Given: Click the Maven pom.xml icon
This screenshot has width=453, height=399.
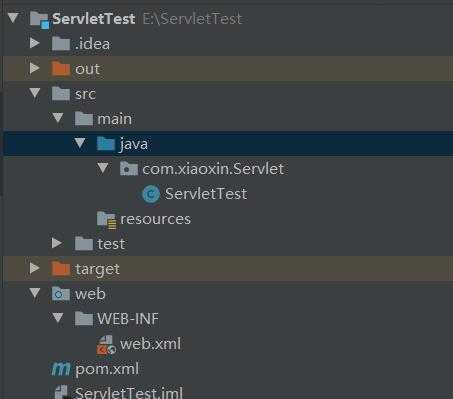Looking at the screenshot, I should point(61,369).
